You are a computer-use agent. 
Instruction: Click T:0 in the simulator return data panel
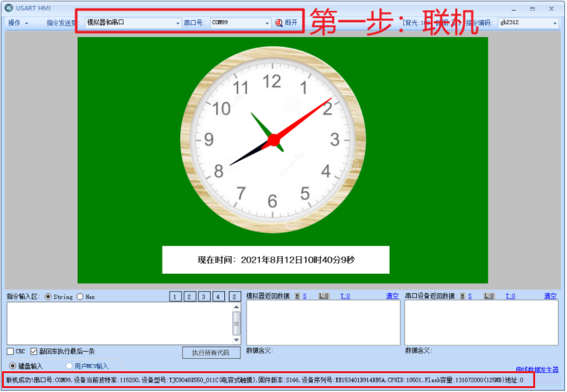[345, 296]
